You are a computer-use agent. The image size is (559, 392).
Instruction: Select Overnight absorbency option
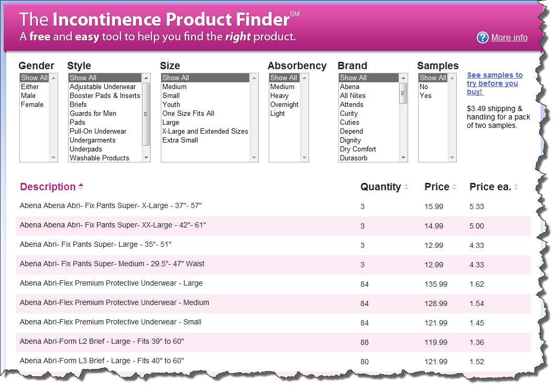(x=284, y=104)
